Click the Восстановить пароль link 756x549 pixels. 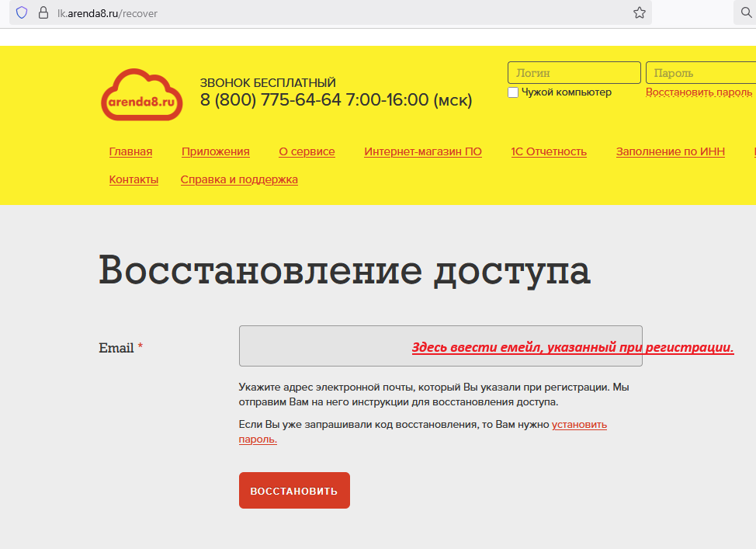pyautogui.click(x=699, y=92)
